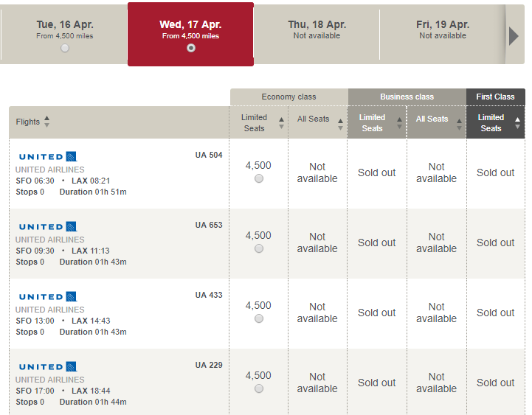Viewport: 532px width, 415px height.
Task: Open the Fri, 19 Apr. date tab
Action: 443,34
